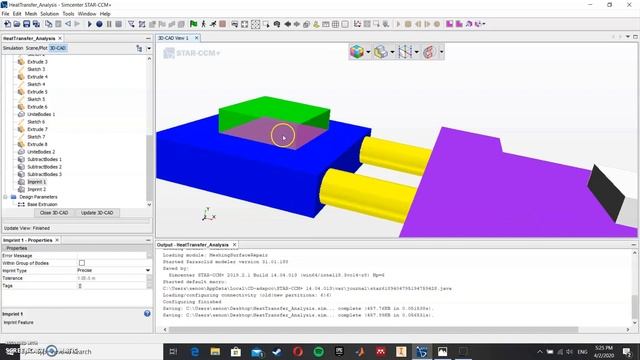640x360 pixels.
Task: Select Base Extrusion design parameter
Action: [42, 204]
